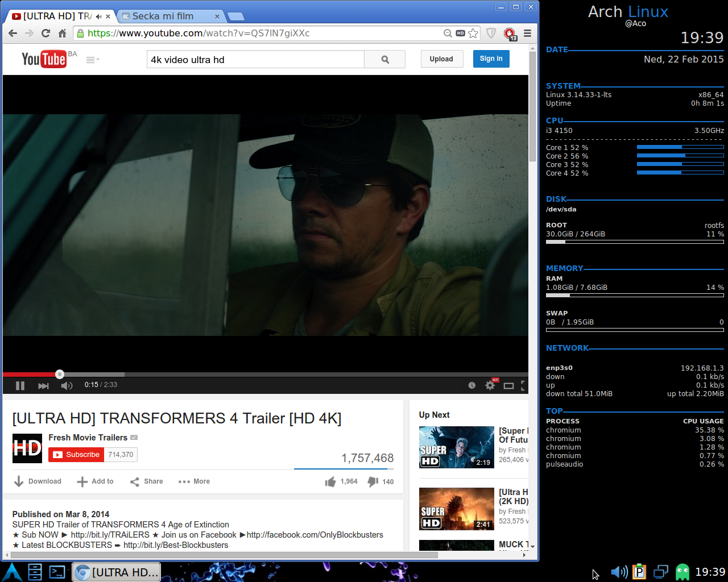Screen dimensions: 728x582
Task: Click the green ghost tray icon
Action: pos(682,572)
